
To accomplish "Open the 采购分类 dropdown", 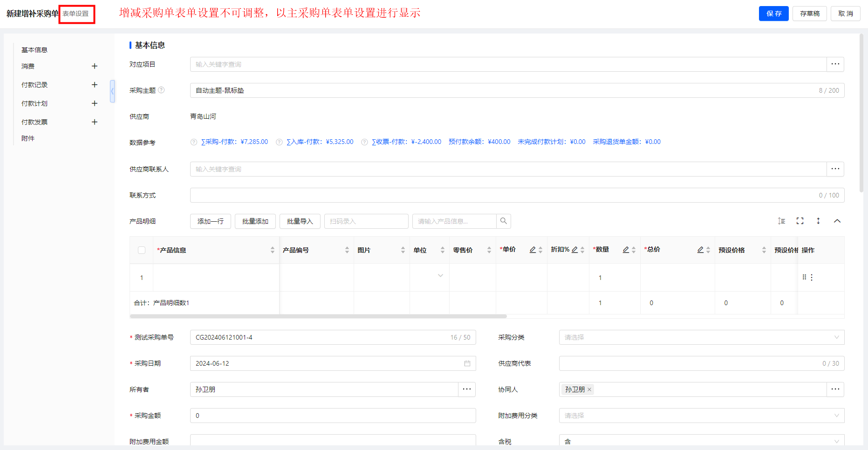I will pyautogui.click(x=702, y=337).
